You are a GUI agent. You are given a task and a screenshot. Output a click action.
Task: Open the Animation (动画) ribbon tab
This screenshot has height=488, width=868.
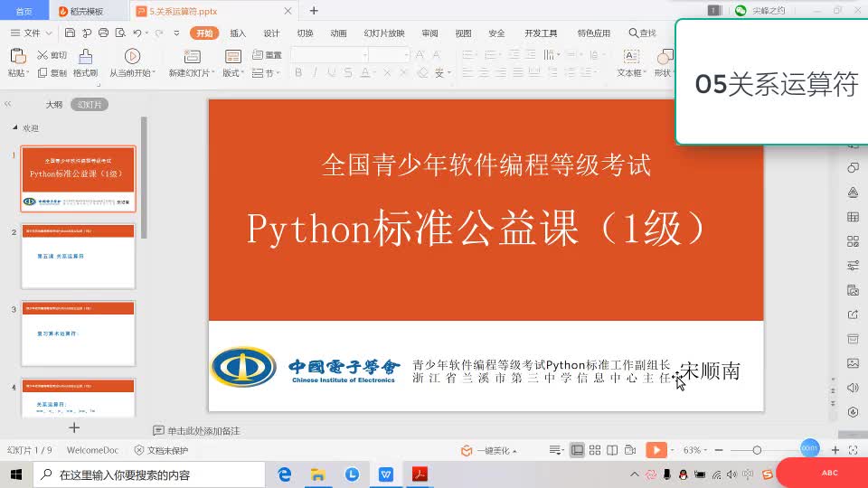(x=338, y=33)
